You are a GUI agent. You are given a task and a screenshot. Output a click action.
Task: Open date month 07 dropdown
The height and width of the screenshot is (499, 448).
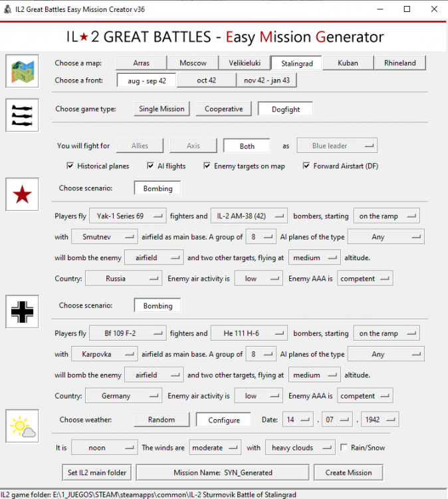(337, 419)
